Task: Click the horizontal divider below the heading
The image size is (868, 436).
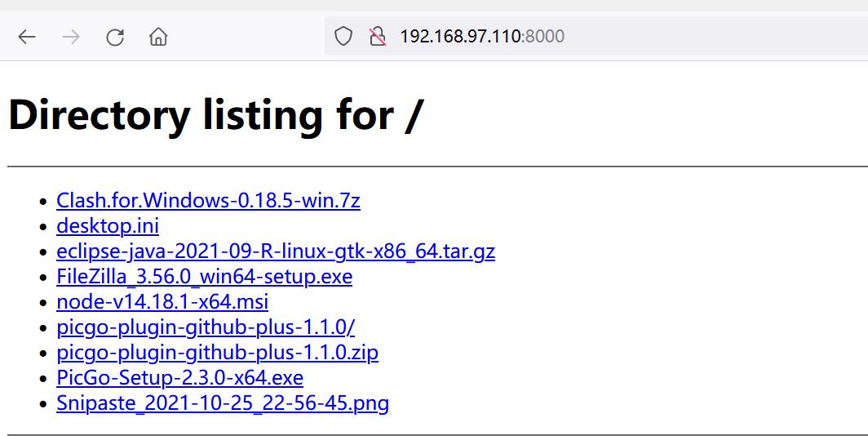Action: click(x=434, y=166)
